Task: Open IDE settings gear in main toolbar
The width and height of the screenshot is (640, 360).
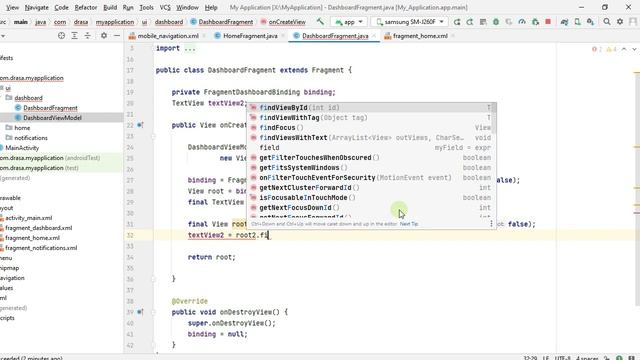Action: coord(620,22)
